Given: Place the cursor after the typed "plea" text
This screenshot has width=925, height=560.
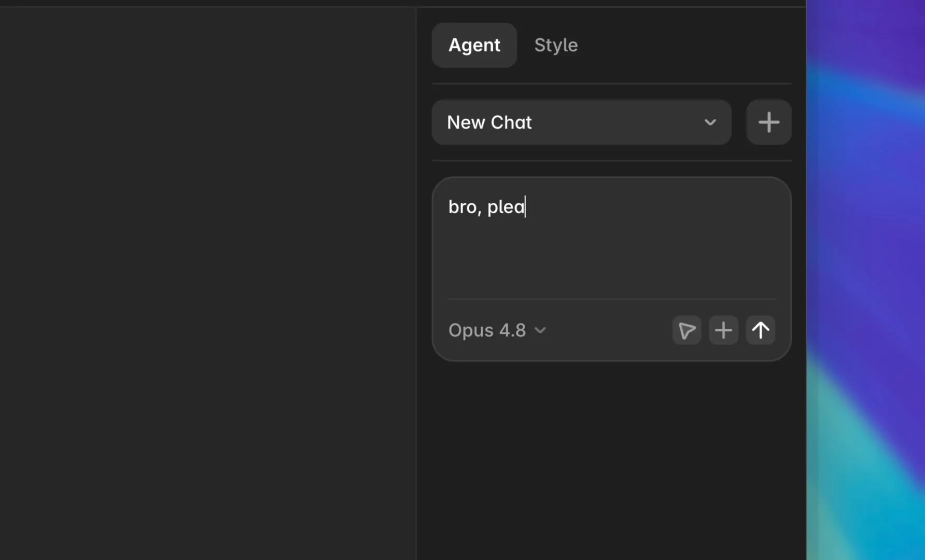Looking at the screenshot, I should (525, 207).
